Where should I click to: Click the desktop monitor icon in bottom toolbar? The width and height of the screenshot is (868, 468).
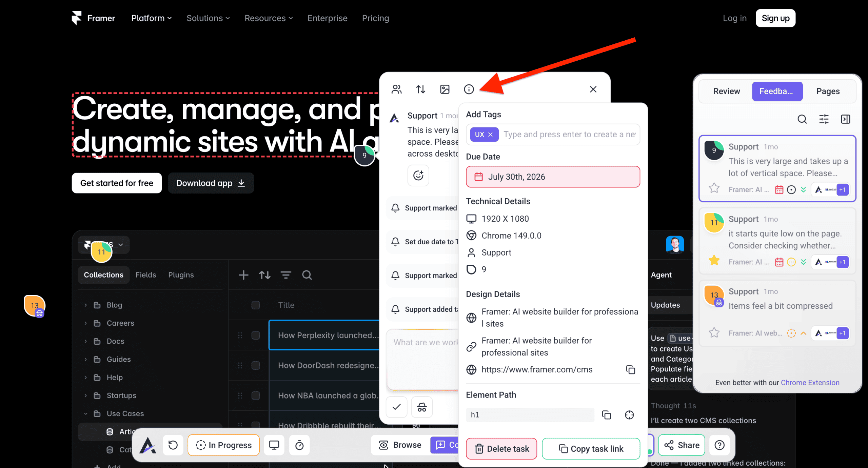[x=274, y=445]
